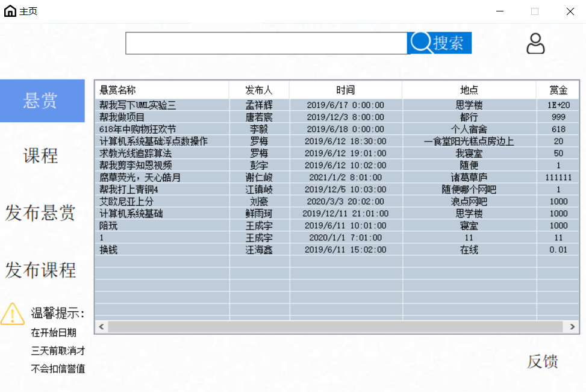This screenshot has width=586, height=392.
Task: Click publisher cell 鲜雨珂
Action: coord(259,213)
